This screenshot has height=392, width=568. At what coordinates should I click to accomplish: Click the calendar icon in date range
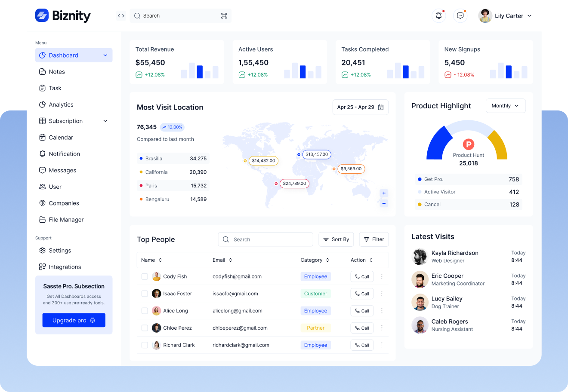point(381,107)
